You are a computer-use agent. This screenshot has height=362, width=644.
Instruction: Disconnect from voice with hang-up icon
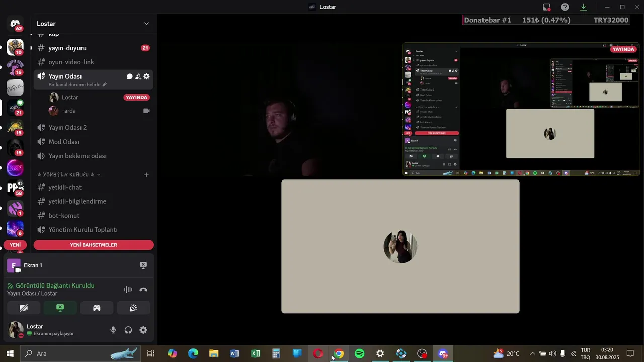click(x=143, y=289)
